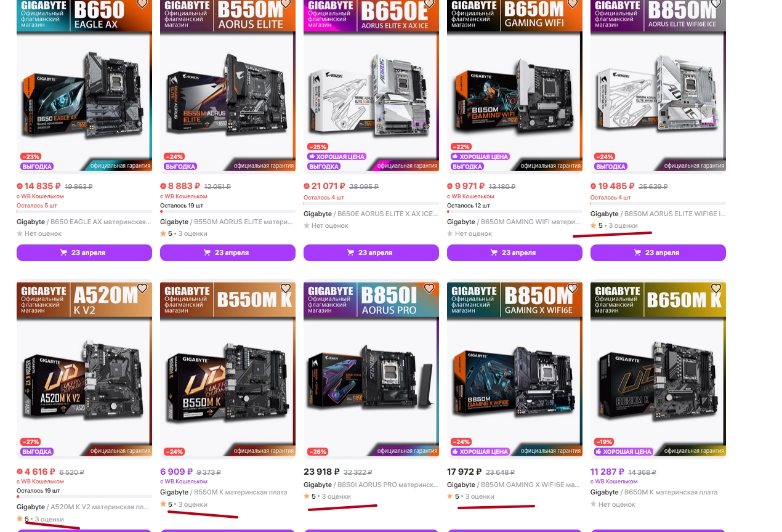Add B650M GAMING WIFI to cart
This screenshot has width=782, height=532.
tap(515, 252)
